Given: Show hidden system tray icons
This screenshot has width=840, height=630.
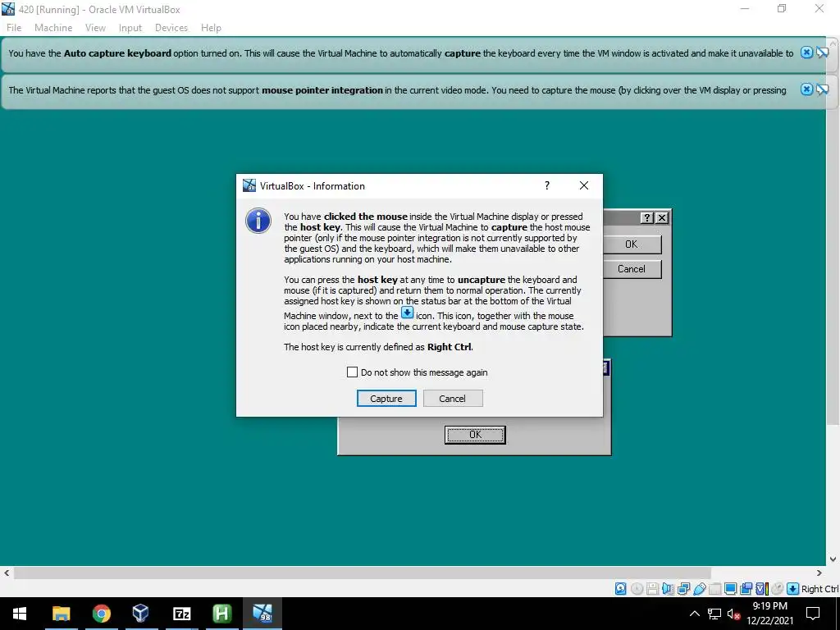Looking at the screenshot, I should click(x=694, y=614).
